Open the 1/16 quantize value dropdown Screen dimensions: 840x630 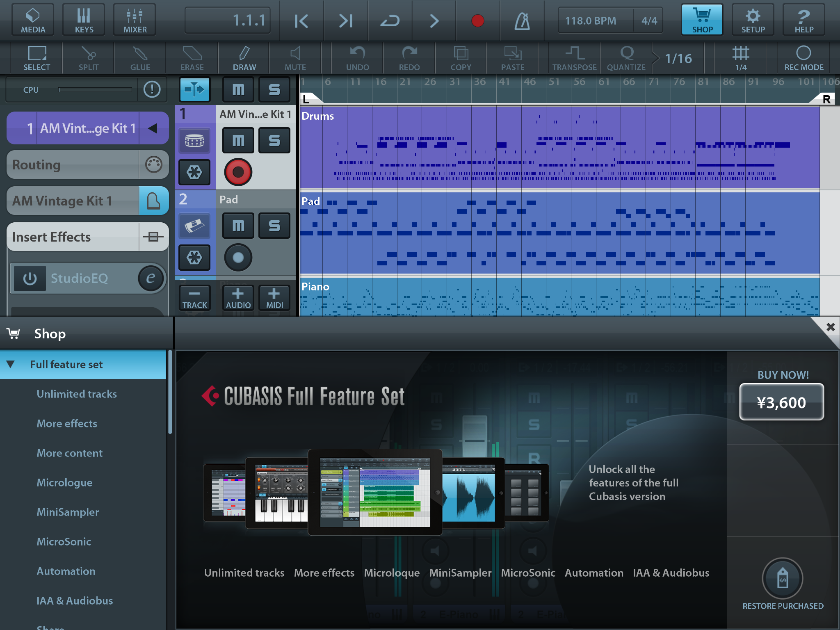point(678,58)
